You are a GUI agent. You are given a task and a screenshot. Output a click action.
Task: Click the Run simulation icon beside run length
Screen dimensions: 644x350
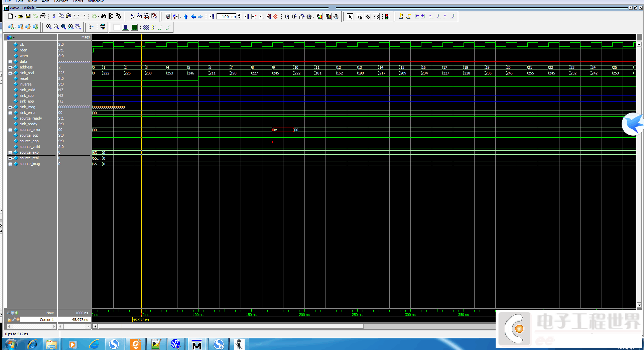pyautogui.click(x=247, y=16)
